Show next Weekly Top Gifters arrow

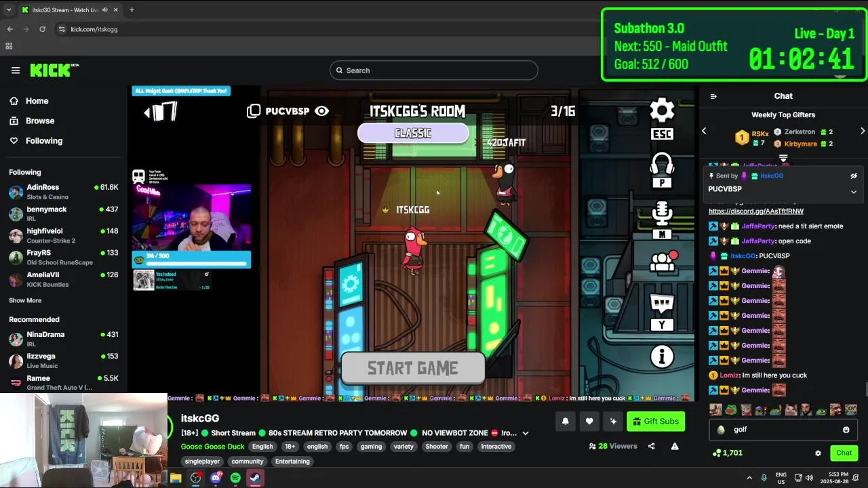[863, 131]
